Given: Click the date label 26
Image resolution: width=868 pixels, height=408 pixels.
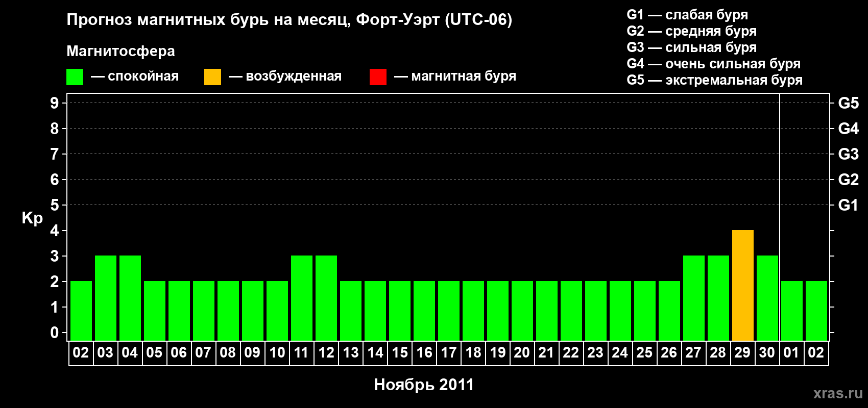Looking at the screenshot, I should tap(669, 352).
